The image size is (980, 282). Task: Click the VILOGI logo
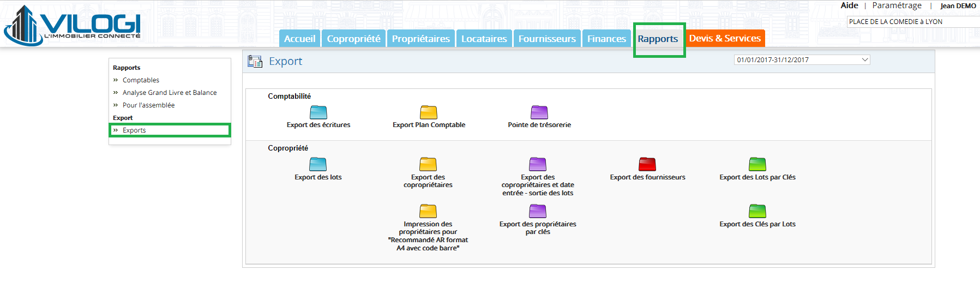pos(73,25)
